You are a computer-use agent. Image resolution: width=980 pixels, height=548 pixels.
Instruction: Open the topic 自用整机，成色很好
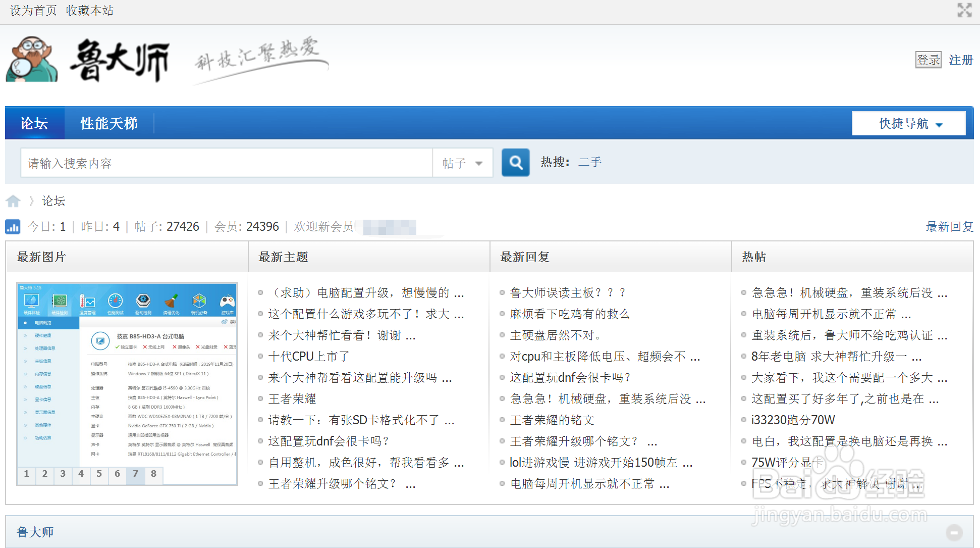366,463
